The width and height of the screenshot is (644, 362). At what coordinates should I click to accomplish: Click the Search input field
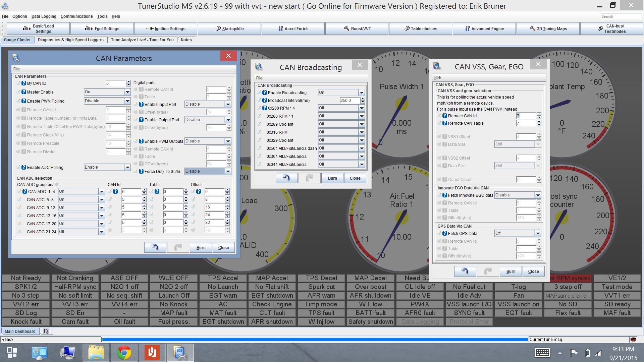click(x=621, y=16)
